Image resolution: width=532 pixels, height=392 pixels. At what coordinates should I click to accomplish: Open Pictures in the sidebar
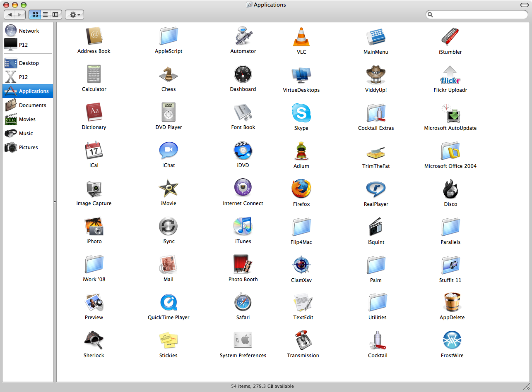click(28, 147)
